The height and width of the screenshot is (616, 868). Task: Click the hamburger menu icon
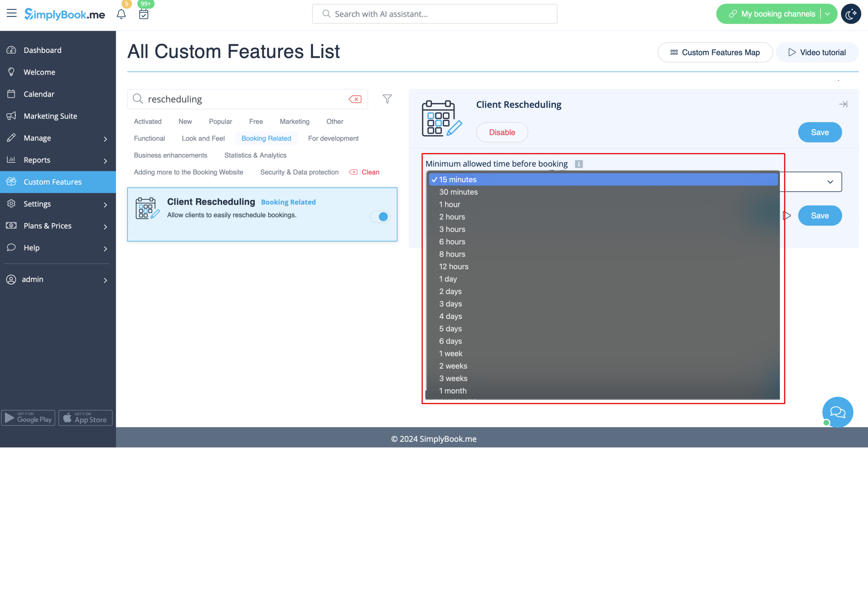click(12, 13)
